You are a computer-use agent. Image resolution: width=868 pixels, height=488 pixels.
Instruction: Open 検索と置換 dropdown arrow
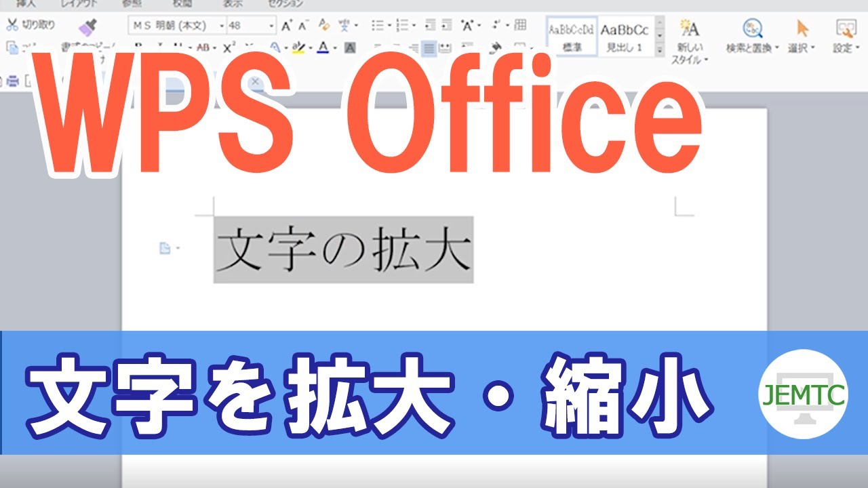click(777, 49)
